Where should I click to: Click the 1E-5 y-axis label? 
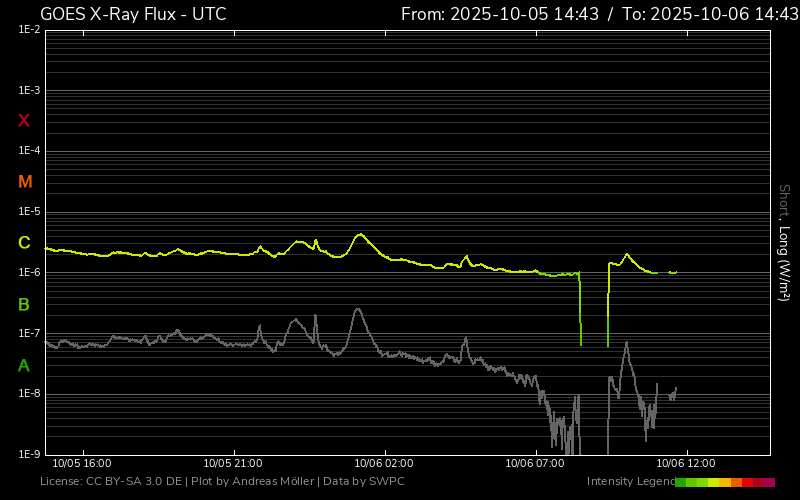(29, 212)
